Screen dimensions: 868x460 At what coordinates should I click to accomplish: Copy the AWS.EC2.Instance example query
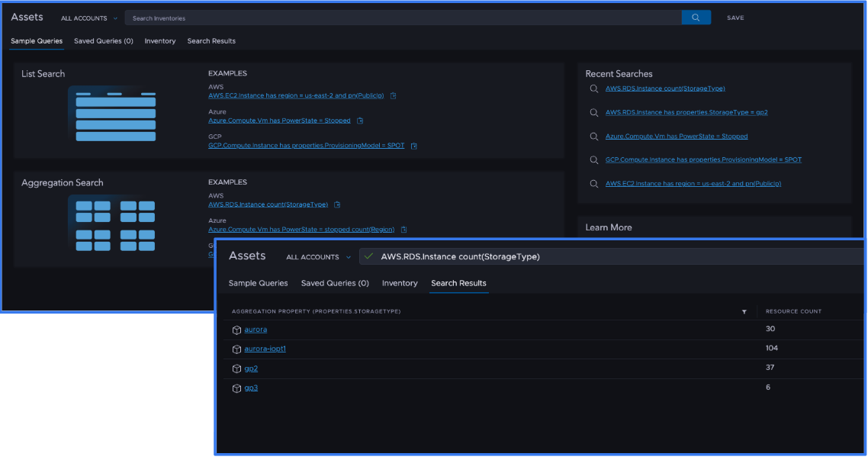pyautogui.click(x=394, y=95)
